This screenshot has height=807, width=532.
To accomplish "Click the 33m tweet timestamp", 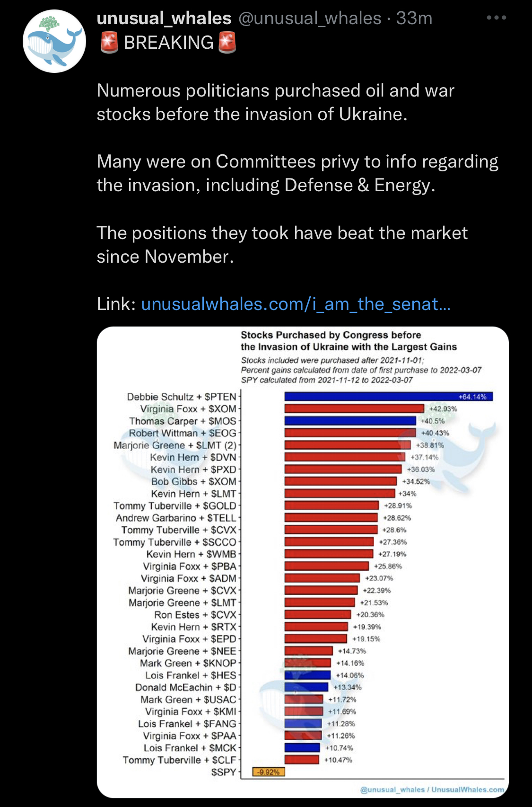I will tap(414, 18).
